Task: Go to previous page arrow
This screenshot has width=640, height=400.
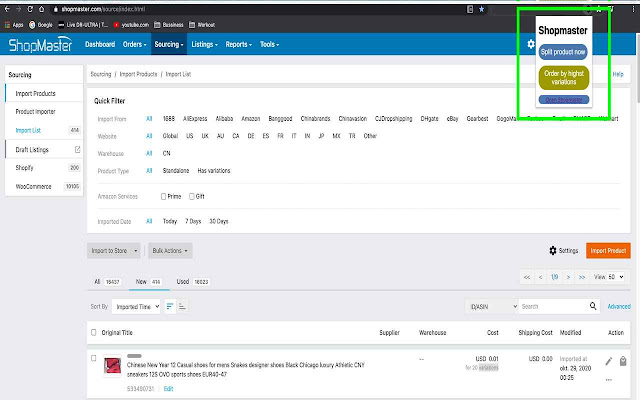Action: 540,277
